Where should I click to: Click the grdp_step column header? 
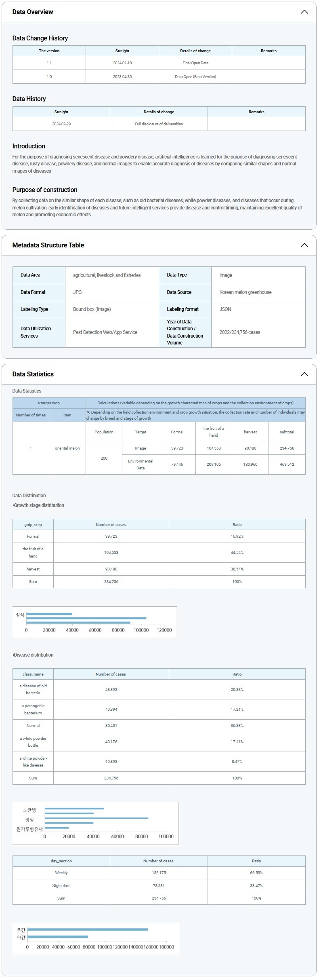[x=33, y=525]
